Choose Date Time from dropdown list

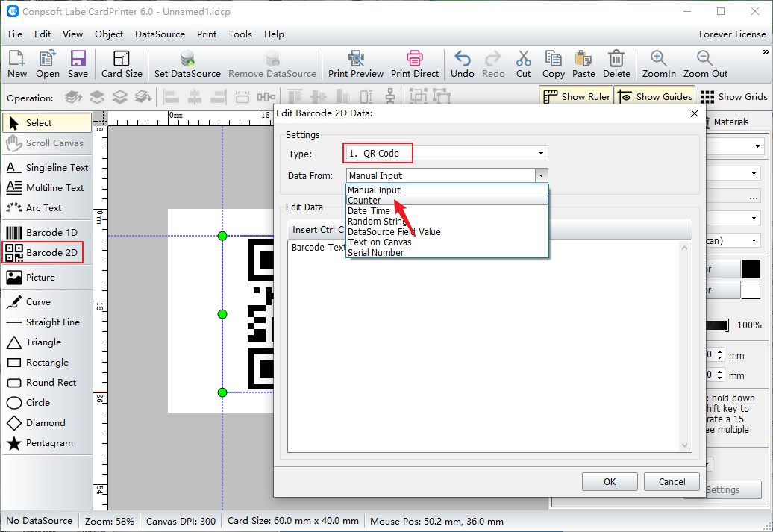pos(448,211)
